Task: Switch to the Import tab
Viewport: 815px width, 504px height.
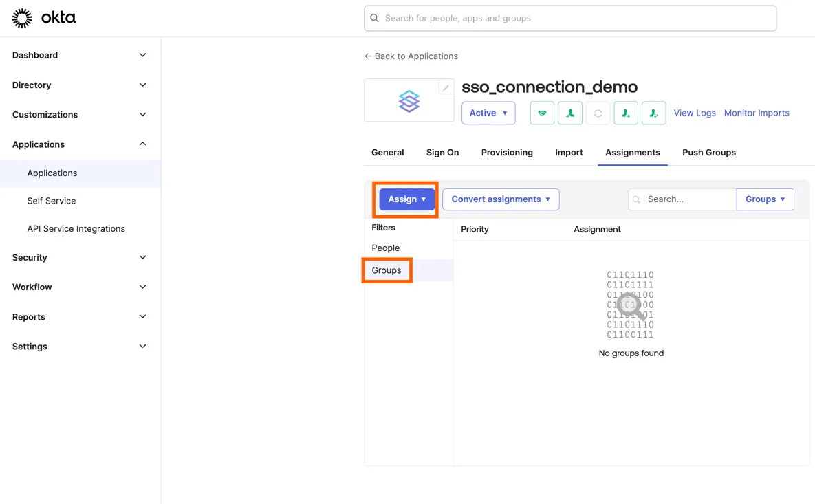Action: (x=569, y=152)
